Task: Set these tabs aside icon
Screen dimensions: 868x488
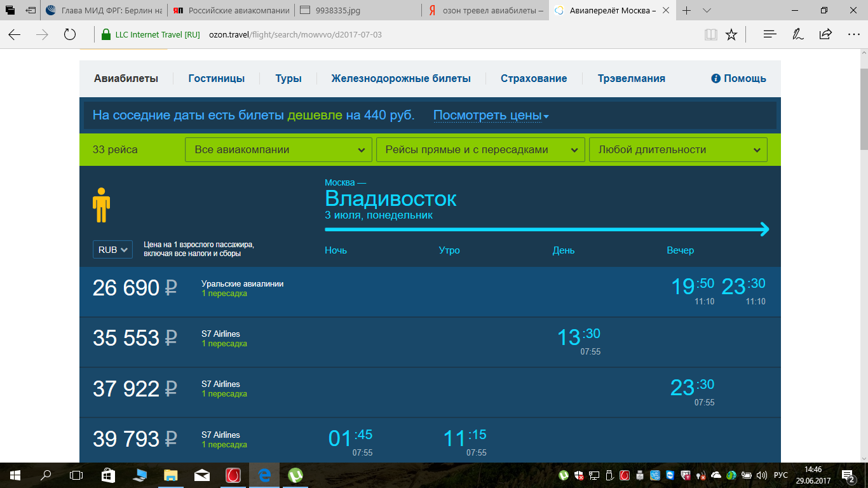Action: coord(30,10)
